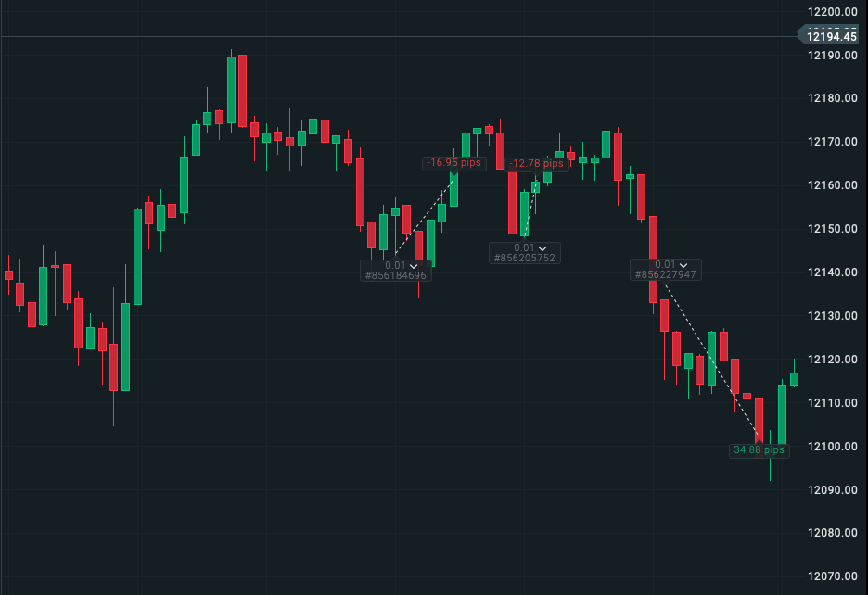The image size is (868, 595).
Task: Click the -16.95 pips loss label
Action: pyautogui.click(x=454, y=163)
